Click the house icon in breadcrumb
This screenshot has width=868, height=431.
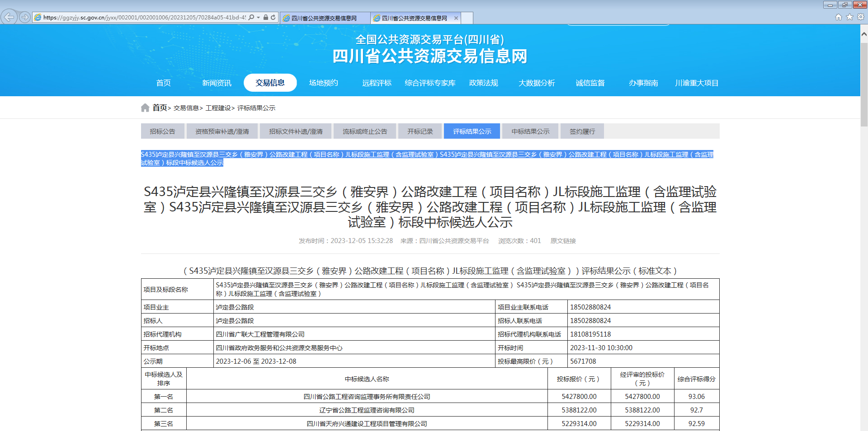145,108
